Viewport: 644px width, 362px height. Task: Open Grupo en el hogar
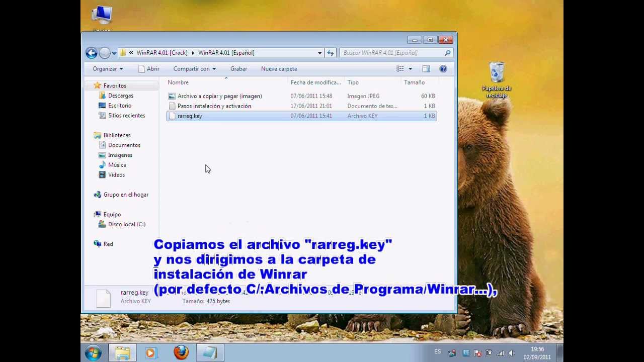click(x=126, y=195)
